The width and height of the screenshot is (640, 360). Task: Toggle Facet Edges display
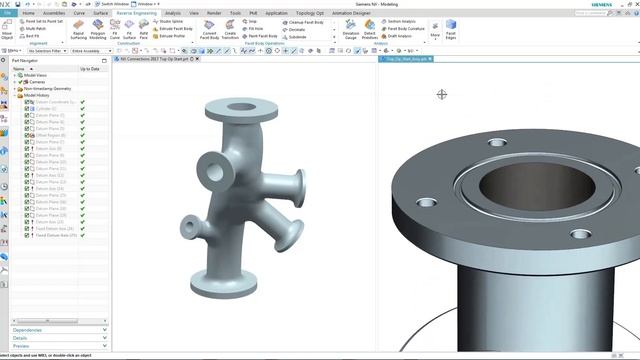point(451,30)
